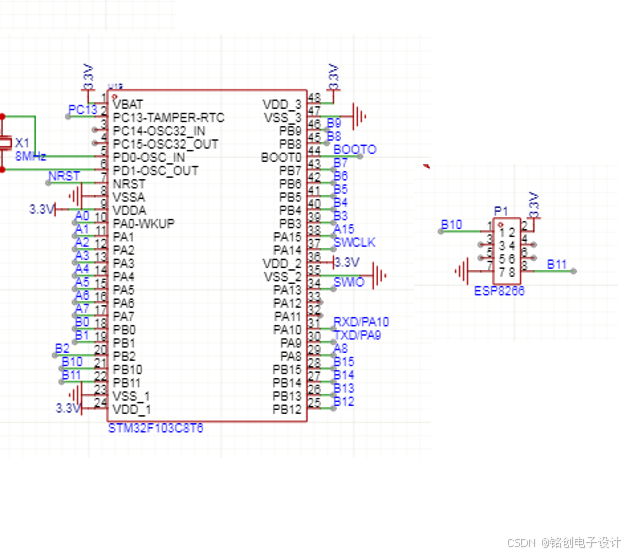
Task: Select the X1 crystal symbol
Action: click(5, 143)
